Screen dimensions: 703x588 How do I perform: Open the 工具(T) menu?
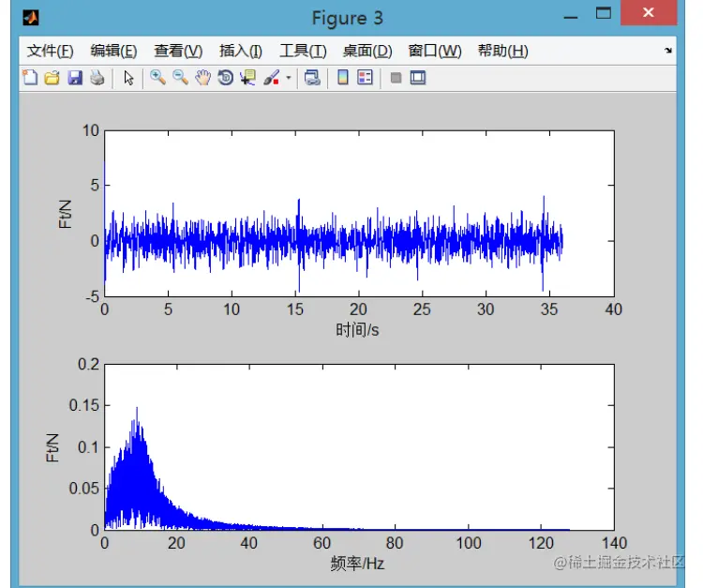click(303, 51)
